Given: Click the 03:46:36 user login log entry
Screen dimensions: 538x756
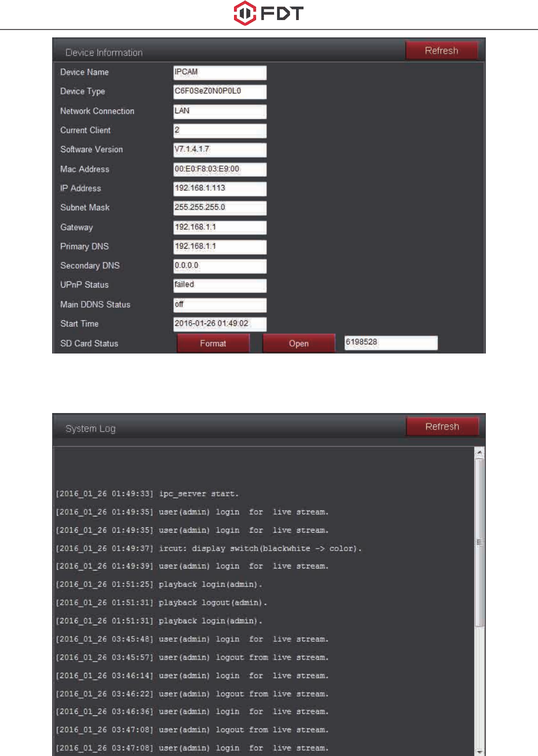Looking at the screenshot, I should (x=192, y=712).
